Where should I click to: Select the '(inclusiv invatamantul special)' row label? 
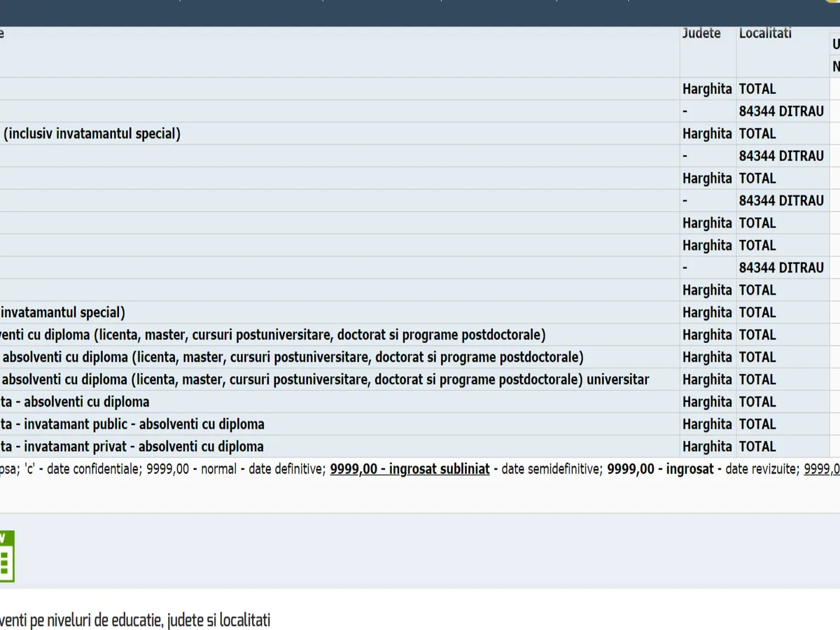point(92,134)
